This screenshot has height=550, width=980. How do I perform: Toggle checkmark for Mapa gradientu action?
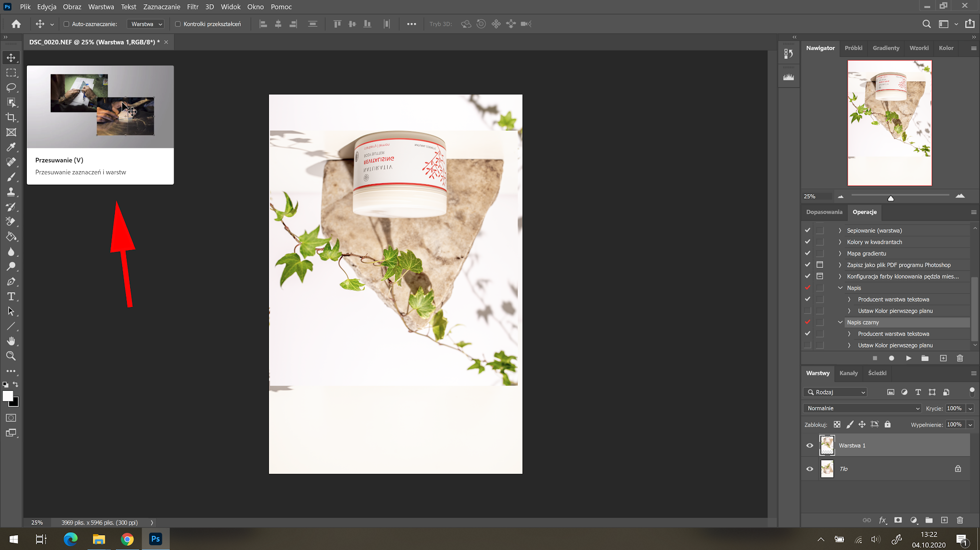[x=808, y=253]
